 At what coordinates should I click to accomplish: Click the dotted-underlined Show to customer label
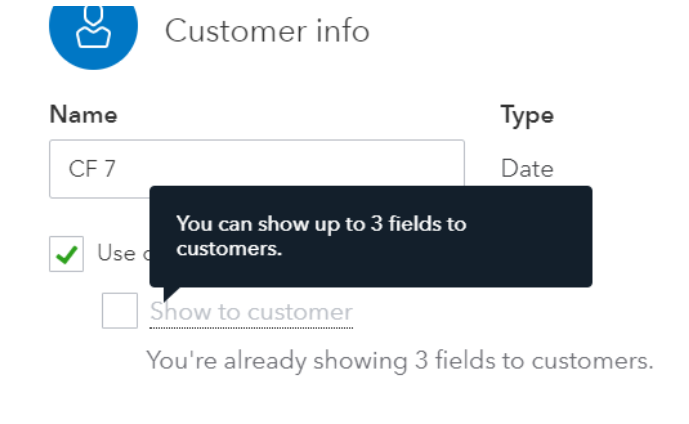coord(251,312)
